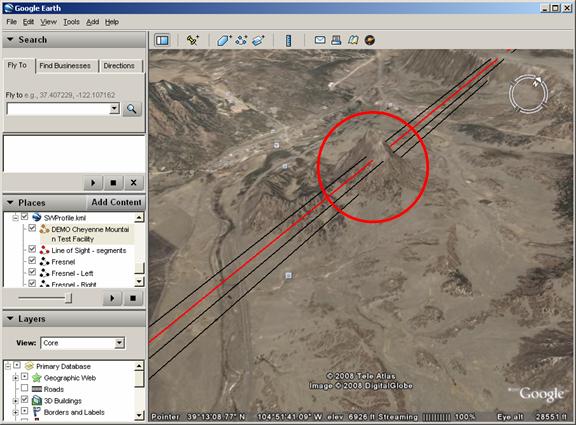Click inside the Fly to input field
The height and width of the screenshot is (425, 576).
click(x=59, y=109)
